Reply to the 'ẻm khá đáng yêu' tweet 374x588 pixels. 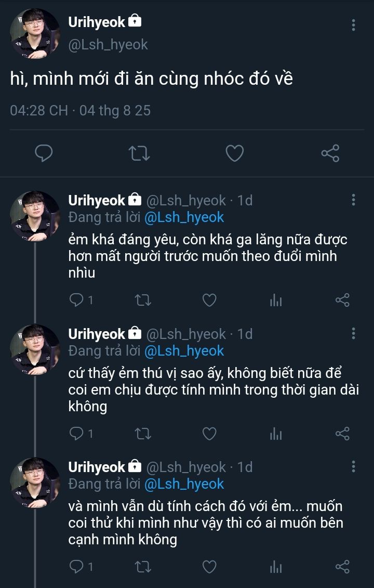coord(77,300)
